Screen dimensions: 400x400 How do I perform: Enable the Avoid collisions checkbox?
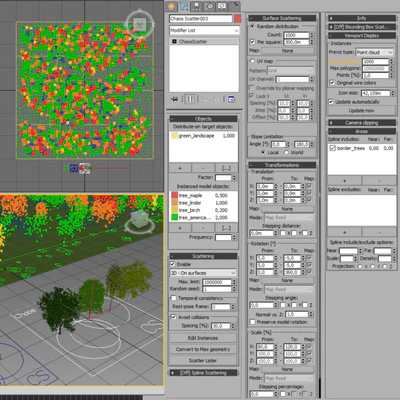[x=174, y=317]
